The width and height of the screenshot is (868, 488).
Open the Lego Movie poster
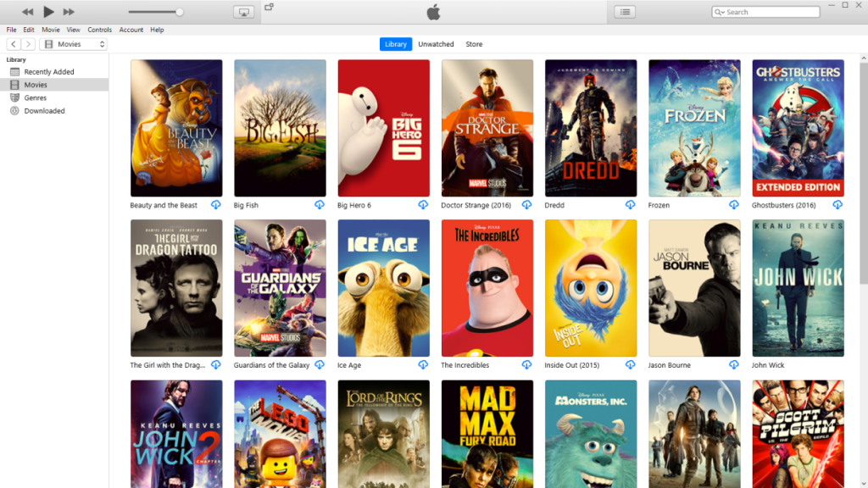(280, 434)
